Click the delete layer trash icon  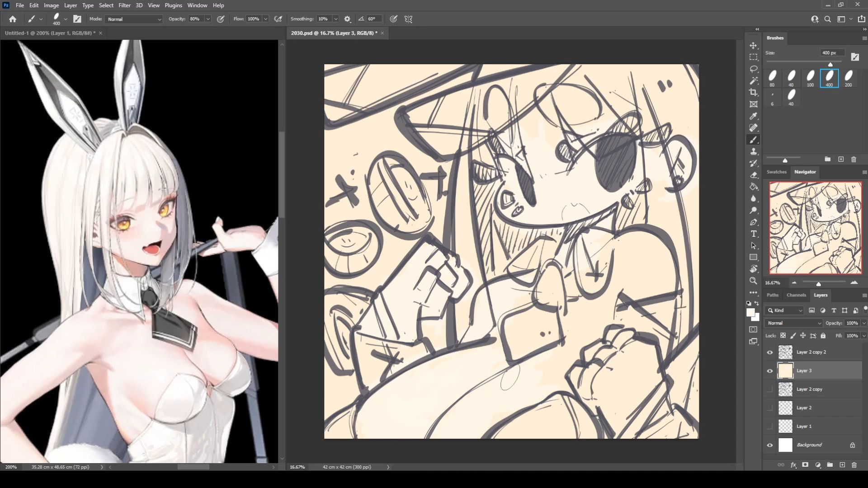[x=854, y=465]
